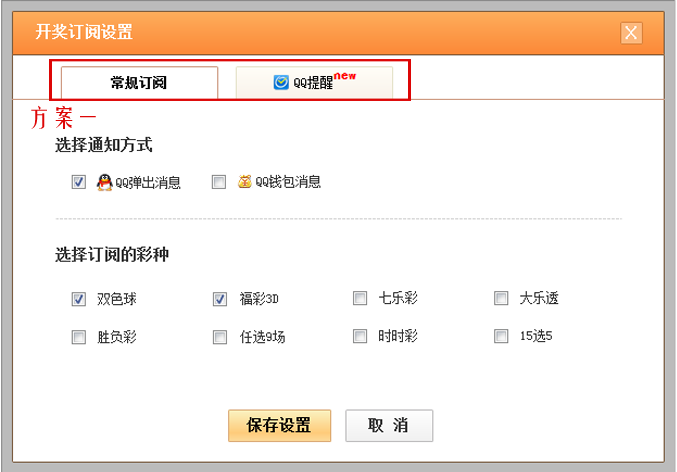Click the 福彩3D label text
Screen dimensions: 677x472
(258, 299)
